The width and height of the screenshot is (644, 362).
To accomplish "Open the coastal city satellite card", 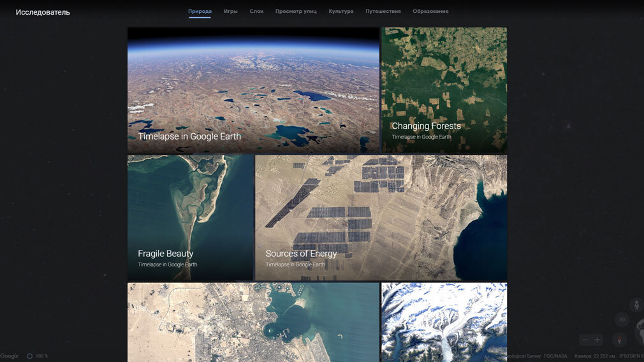I will pos(253,322).
